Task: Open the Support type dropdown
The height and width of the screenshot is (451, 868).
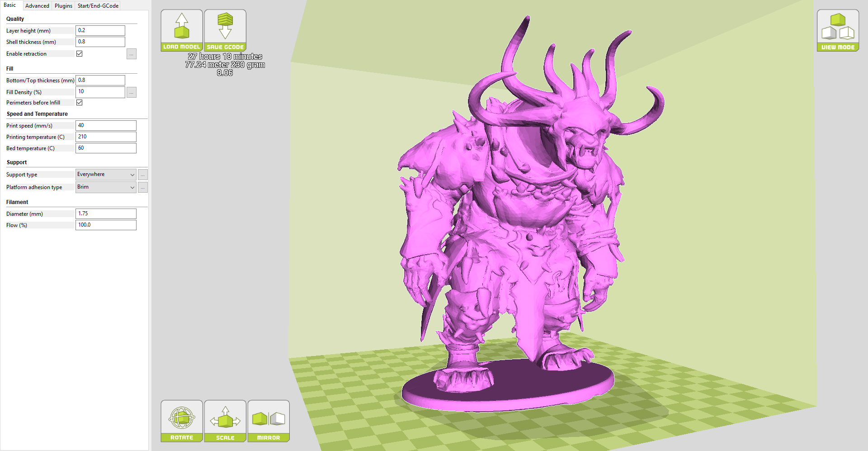Action: (x=106, y=175)
